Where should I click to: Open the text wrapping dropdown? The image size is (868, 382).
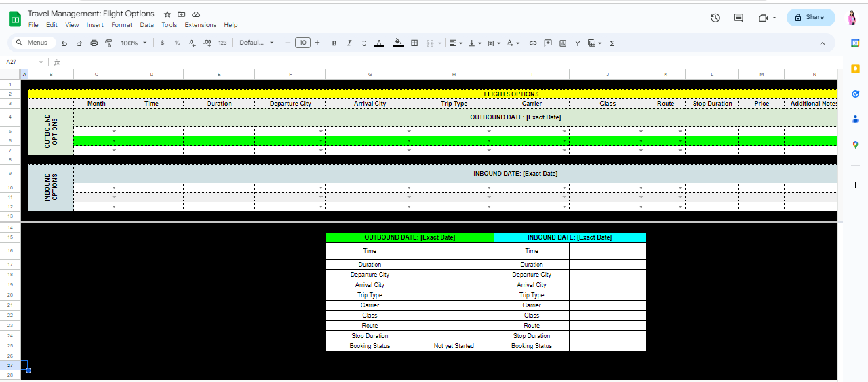coord(494,43)
